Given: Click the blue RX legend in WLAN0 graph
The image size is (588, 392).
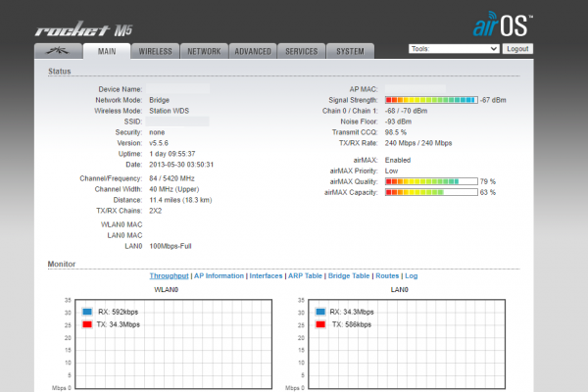Looking at the screenshot, I should click(86, 314).
